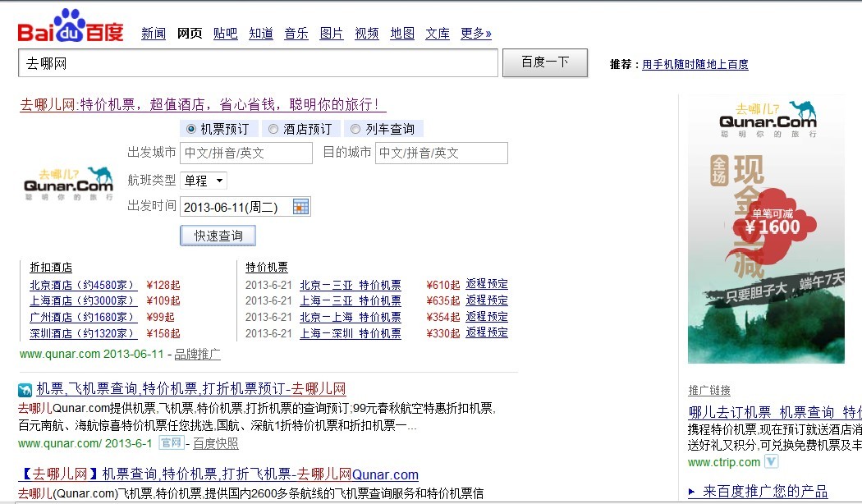Viewport: 862px width, 504px height.
Task: Click the Baidu logo
Action: pos(71,25)
